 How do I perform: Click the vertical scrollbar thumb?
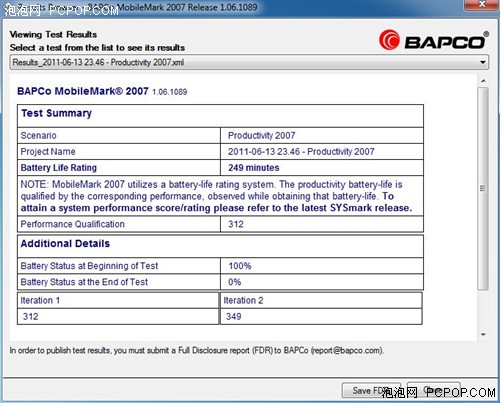(483, 188)
